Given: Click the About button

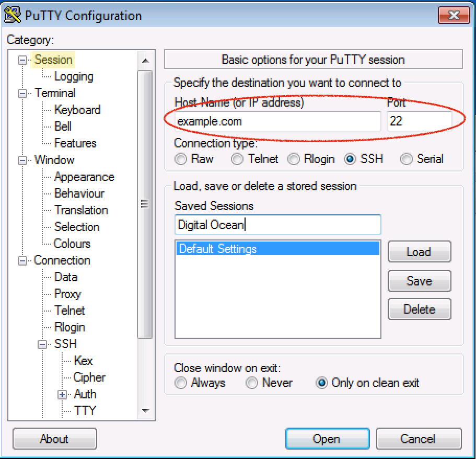Looking at the screenshot, I should click(54, 439).
